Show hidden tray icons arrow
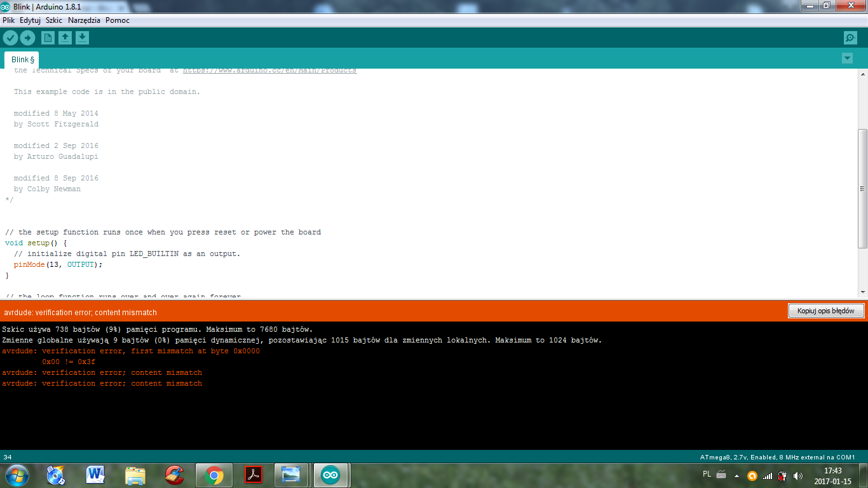868x488 pixels. tap(736, 475)
